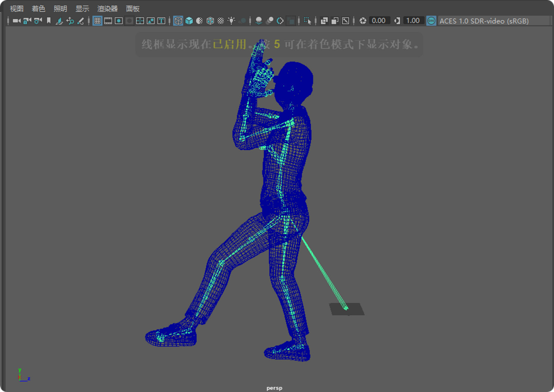Toggle the XRay Joints icon

(346, 21)
